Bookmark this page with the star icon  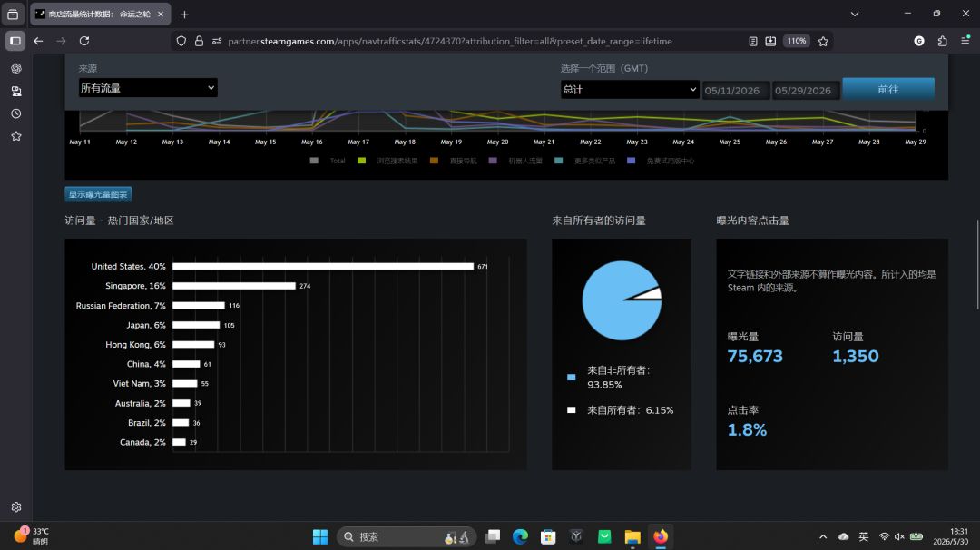point(823,41)
